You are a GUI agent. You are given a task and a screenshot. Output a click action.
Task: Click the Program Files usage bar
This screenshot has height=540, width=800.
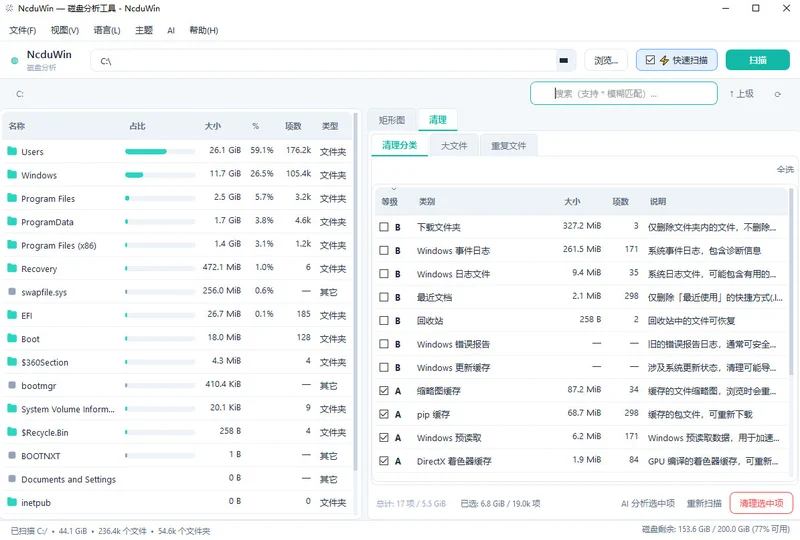click(x=160, y=198)
